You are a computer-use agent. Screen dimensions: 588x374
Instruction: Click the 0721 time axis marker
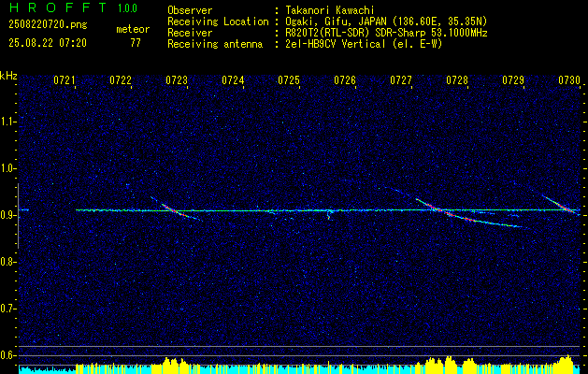point(65,80)
